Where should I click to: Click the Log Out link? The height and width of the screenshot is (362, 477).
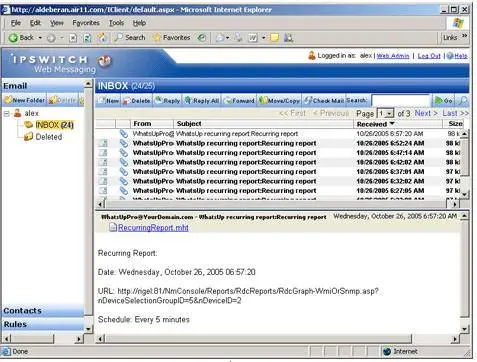coord(429,56)
